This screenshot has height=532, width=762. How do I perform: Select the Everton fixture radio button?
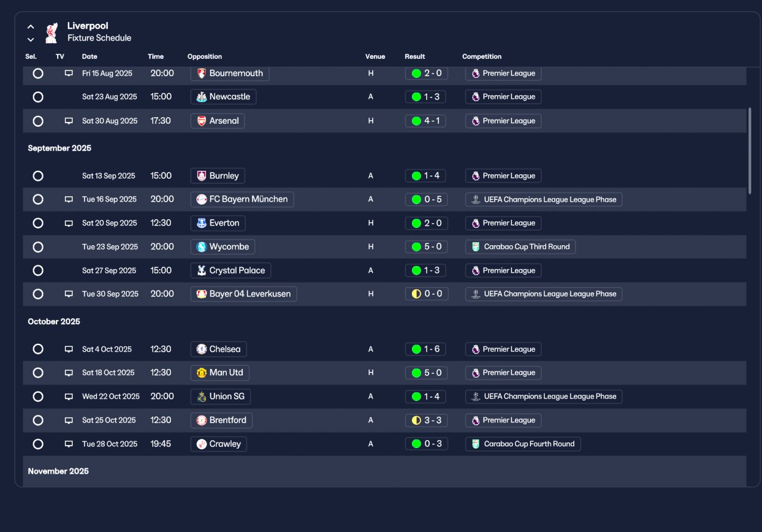coord(38,223)
